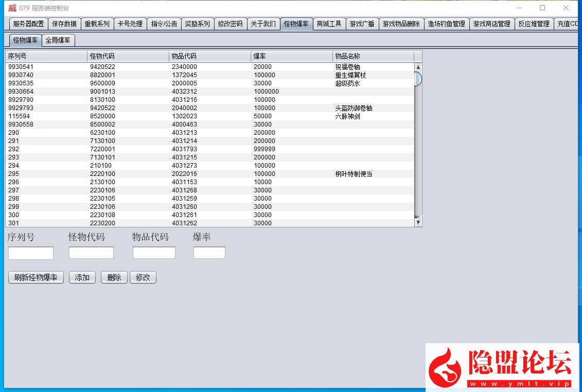Click into the 物品代码 input field

point(154,253)
